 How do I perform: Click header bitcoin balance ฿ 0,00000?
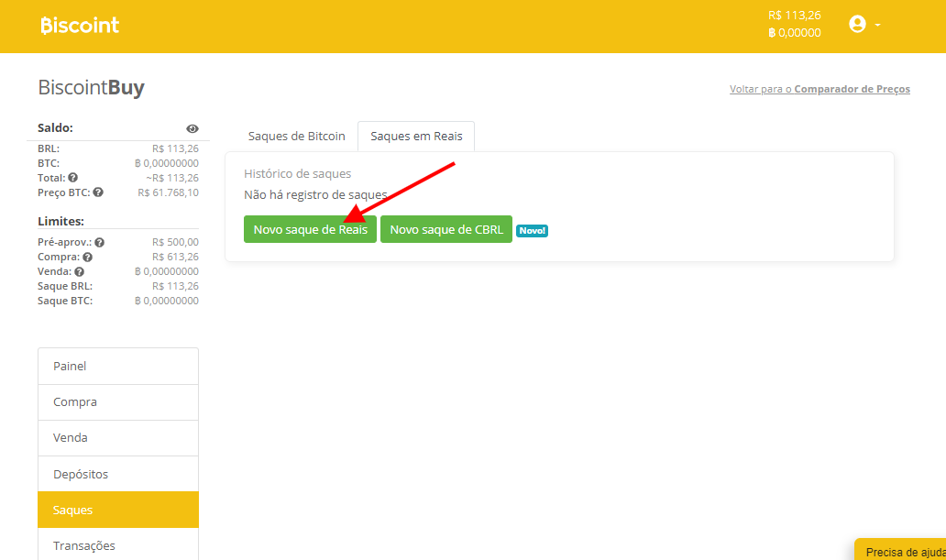795,33
